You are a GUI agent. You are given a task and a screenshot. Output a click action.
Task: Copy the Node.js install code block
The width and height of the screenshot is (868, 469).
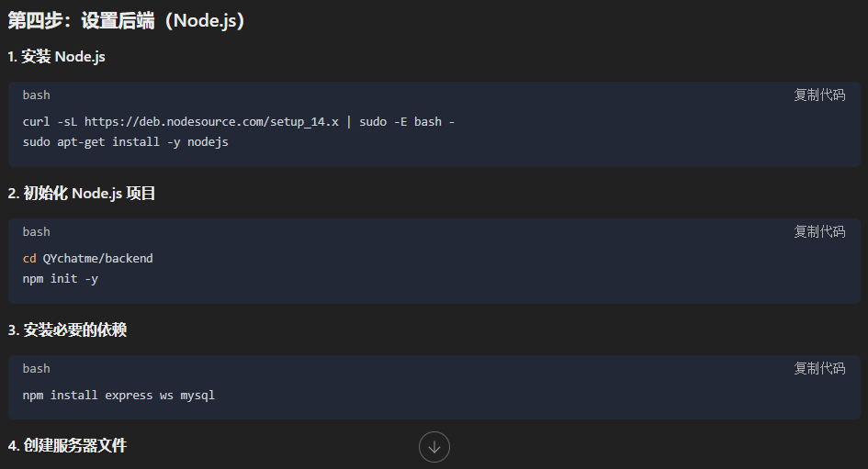tap(819, 95)
